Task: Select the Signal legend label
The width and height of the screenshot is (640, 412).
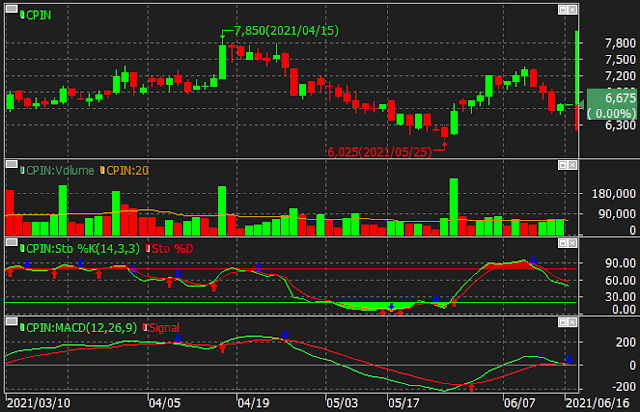Action: 164,328
